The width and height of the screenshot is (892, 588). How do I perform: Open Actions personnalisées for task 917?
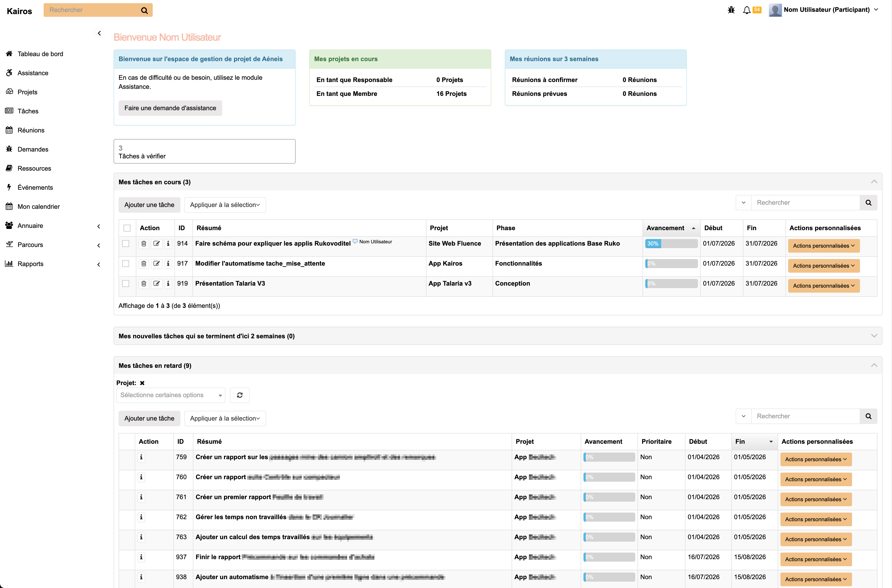824,266
